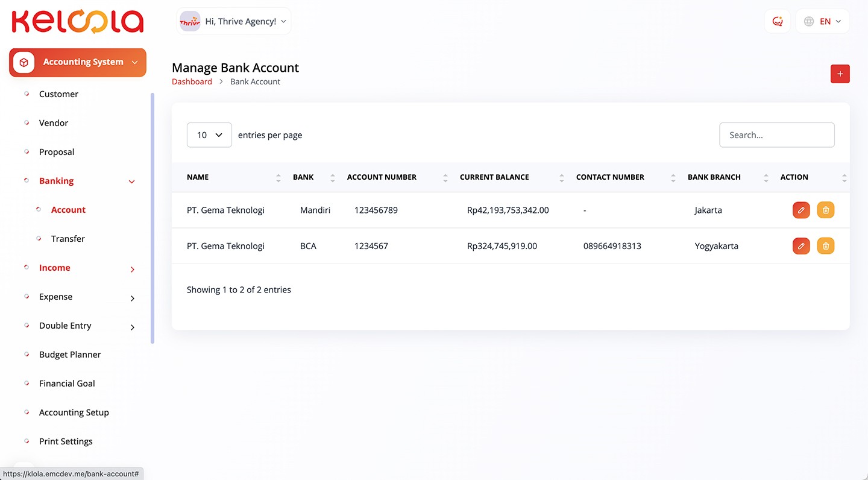Sort by Current Balance column
The width and height of the screenshot is (868, 480).
point(561,177)
